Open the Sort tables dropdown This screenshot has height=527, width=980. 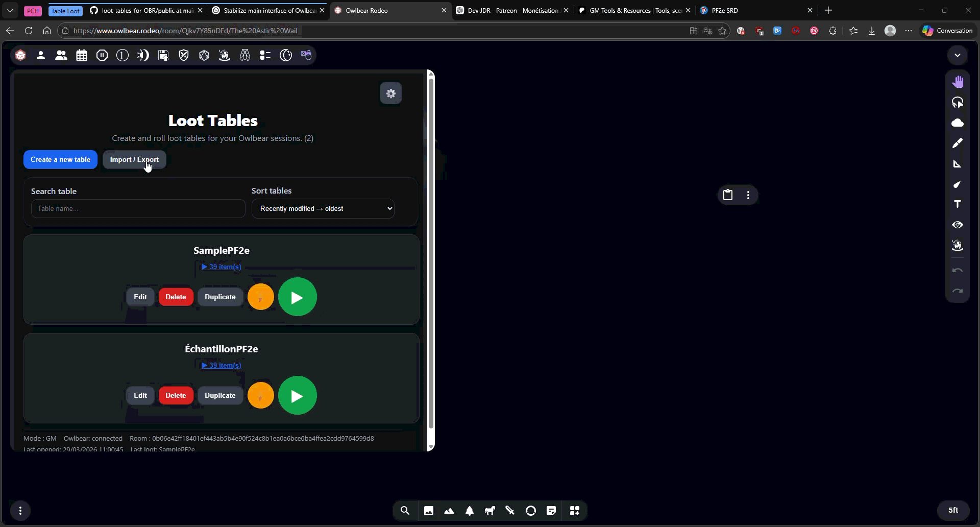tap(323, 208)
